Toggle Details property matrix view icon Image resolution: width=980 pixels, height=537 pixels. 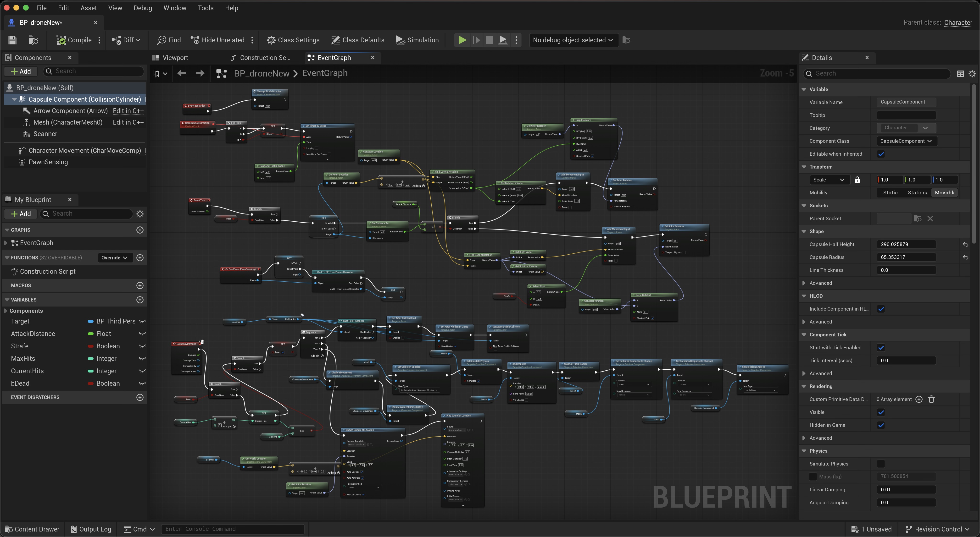click(x=960, y=74)
